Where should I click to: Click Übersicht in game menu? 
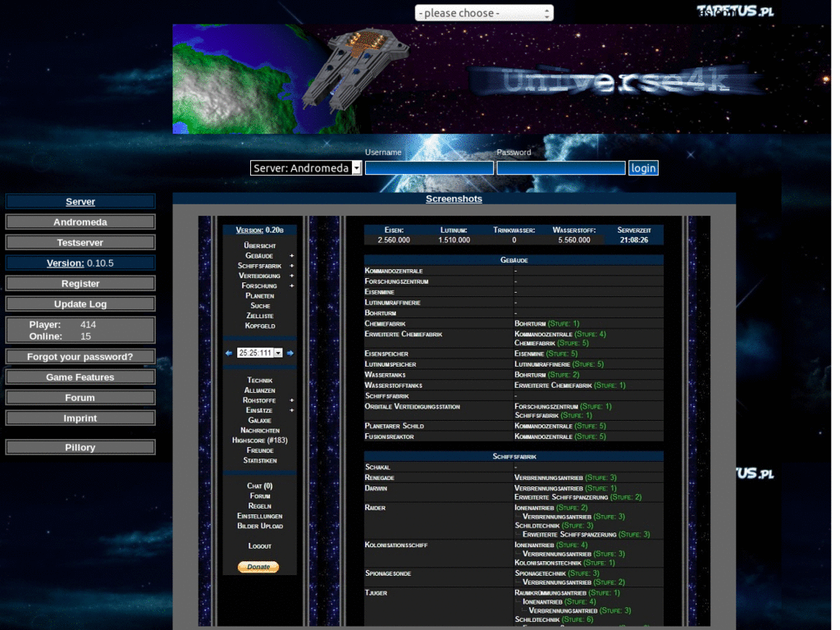point(260,245)
